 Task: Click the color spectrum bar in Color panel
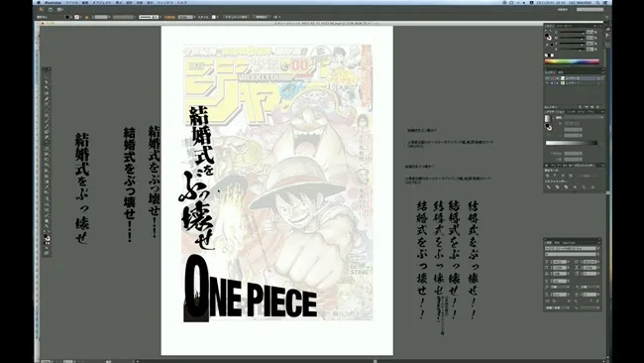(x=572, y=61)
